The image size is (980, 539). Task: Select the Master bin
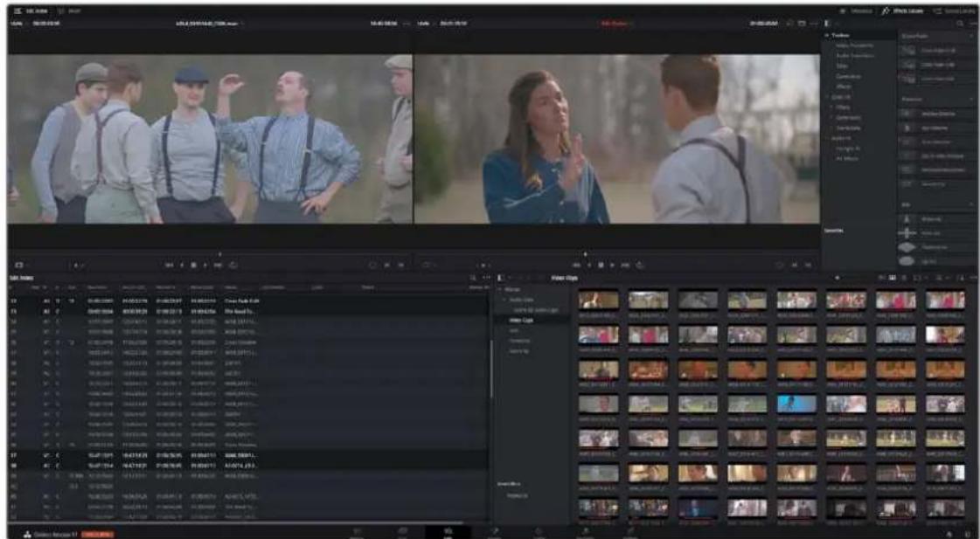coord(512,290)
